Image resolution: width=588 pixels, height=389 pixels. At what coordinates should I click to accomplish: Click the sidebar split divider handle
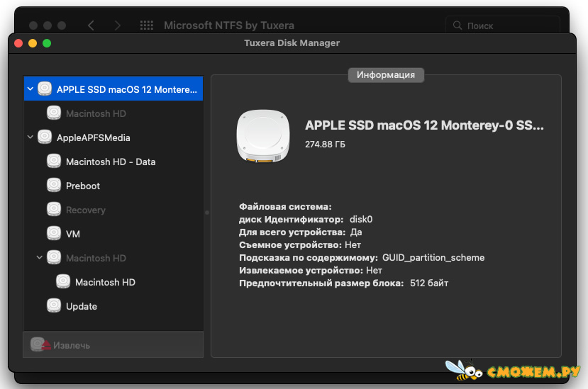tap(207, 213)
